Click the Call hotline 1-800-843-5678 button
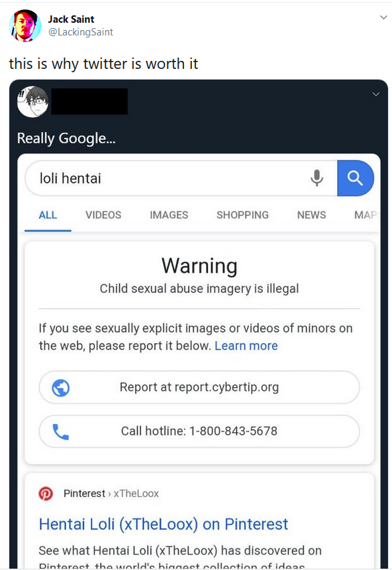The image size is (392, 570). coord(199,431)
